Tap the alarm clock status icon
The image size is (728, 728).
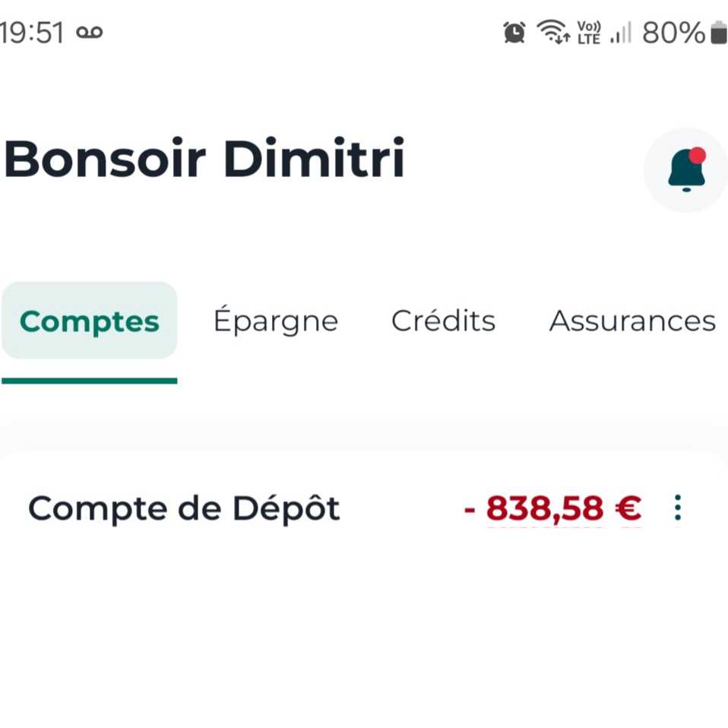coord(514,32)
